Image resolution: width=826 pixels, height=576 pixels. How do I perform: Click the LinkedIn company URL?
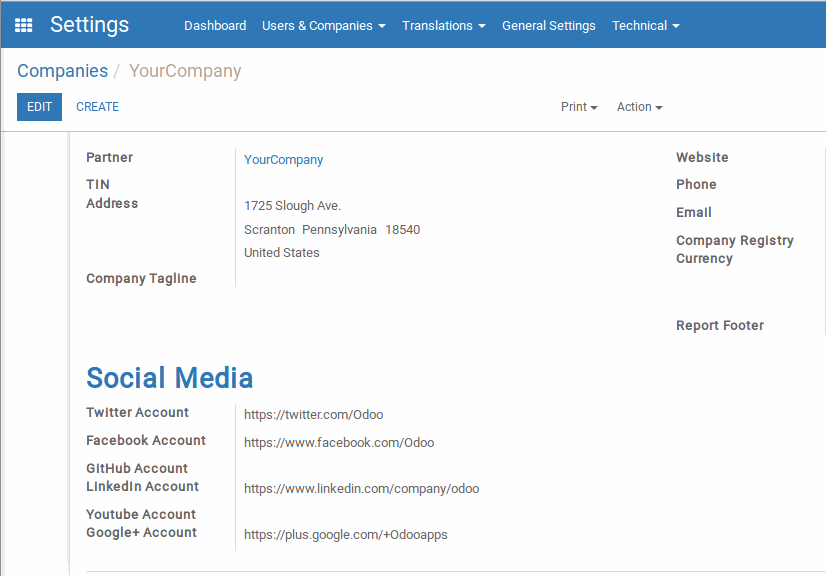click(x=361, y=489)
